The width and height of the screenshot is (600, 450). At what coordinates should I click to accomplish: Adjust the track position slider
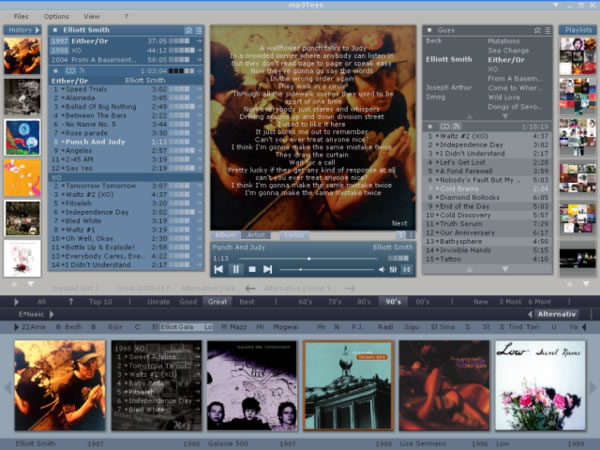point(309,259)
